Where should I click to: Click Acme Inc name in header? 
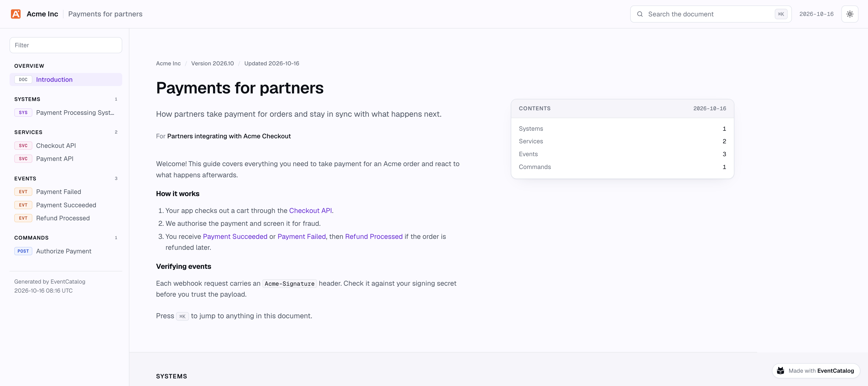click(x=42, y=14)
